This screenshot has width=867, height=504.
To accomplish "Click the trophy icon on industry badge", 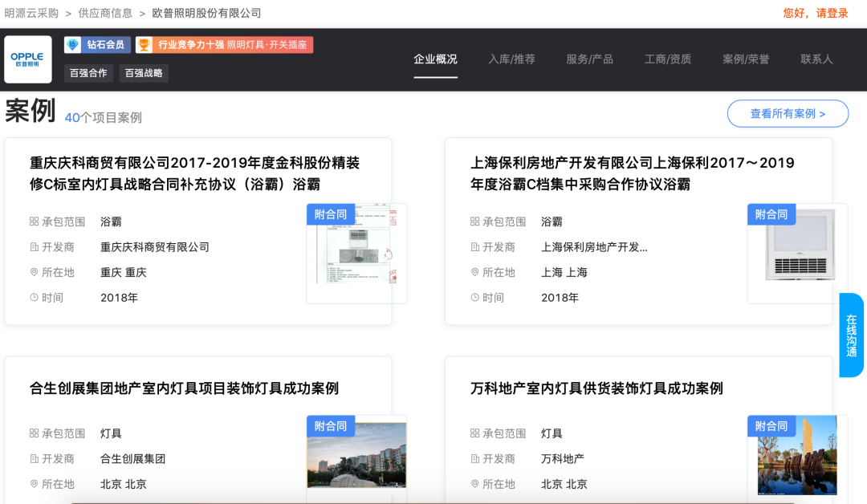I will click(144, 45).
